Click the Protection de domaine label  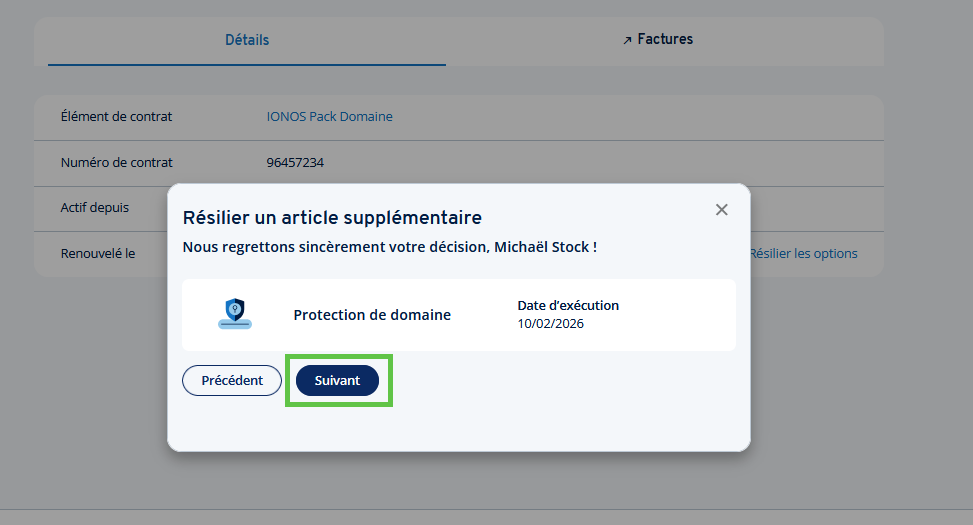[372, 315]
